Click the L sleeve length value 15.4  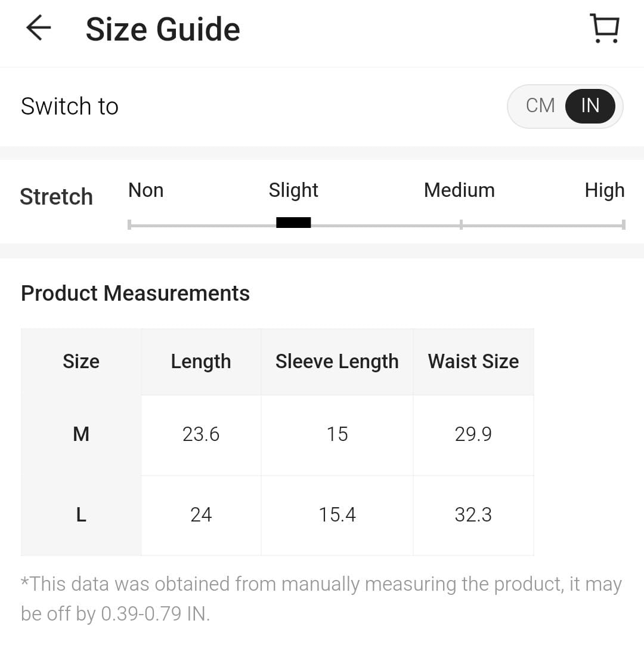pos(337,514)
